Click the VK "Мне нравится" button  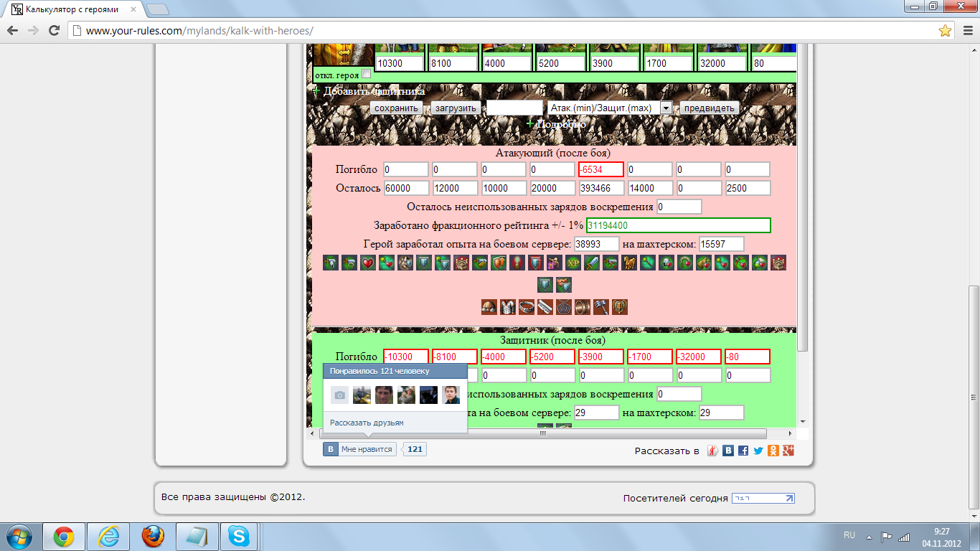coord(359,449)
